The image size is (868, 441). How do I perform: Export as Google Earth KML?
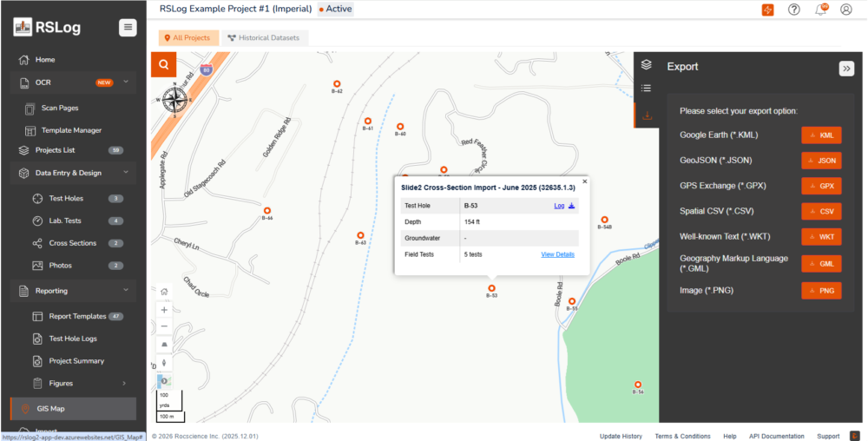(821, 135)
